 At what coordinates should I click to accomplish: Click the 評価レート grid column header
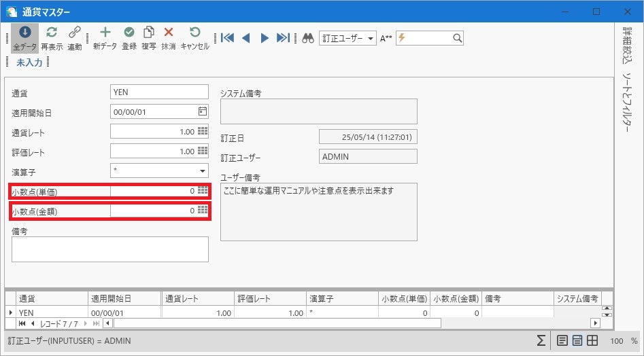pyautogui.click(x=270, y=298)
